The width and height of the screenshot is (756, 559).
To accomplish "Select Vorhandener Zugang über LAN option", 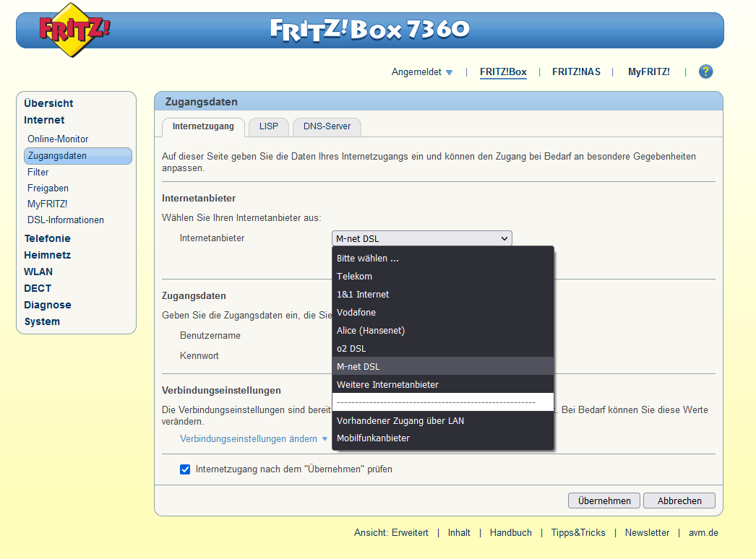I will coord(442,421).
